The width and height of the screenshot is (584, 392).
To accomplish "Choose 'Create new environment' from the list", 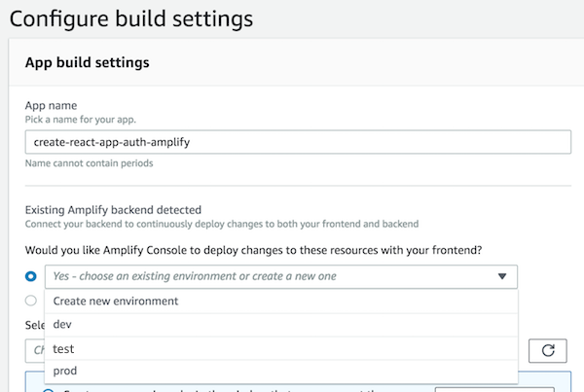I will 116,301.
